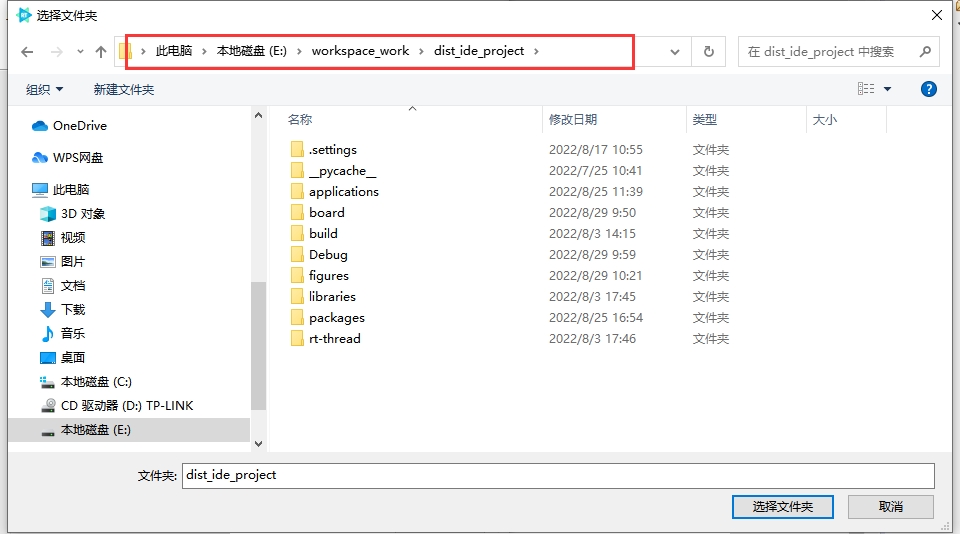Sort by the 修改日期 column header
This screenshot has width=960, height=534.
point(573,119)
